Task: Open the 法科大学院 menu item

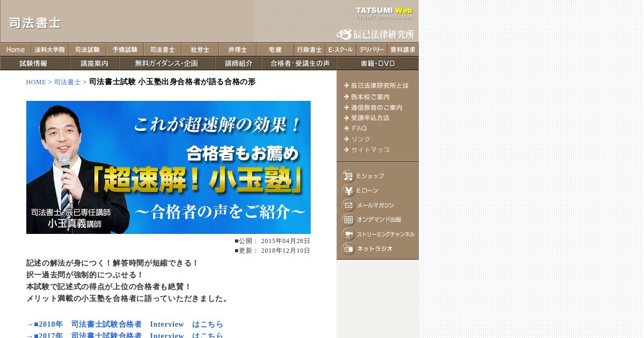Action: 50,49
